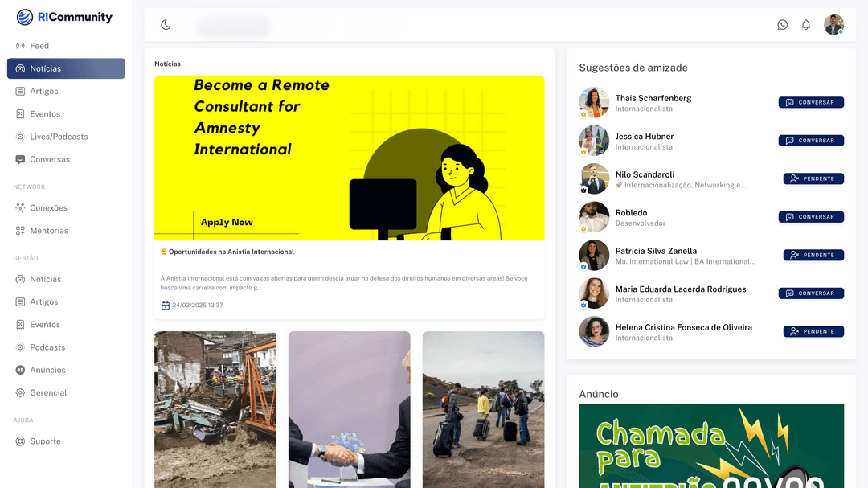Click Conversar for Thais Scharfenberg
The height and width of the screenshot is (488, 868).
tap(811, 102)
